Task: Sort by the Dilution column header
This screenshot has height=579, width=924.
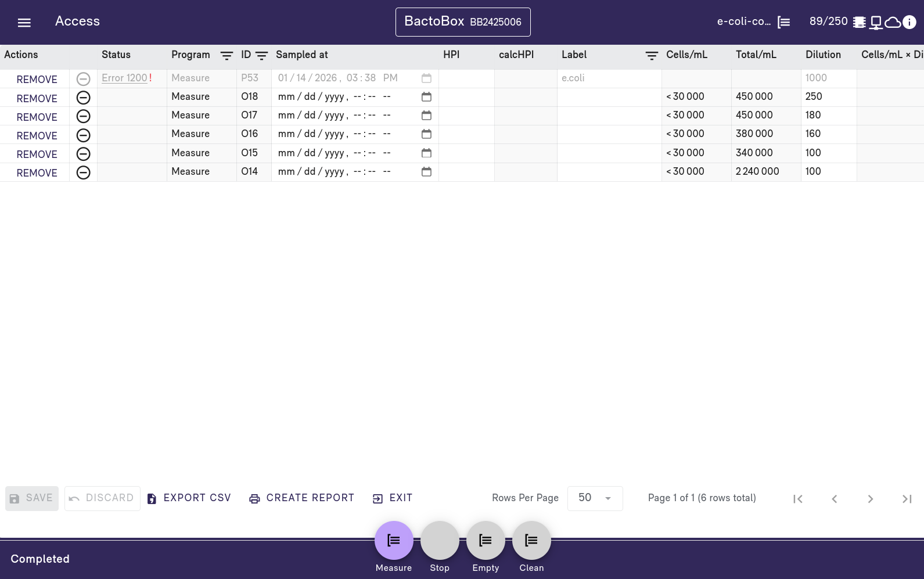Action: tap(823, 55)
